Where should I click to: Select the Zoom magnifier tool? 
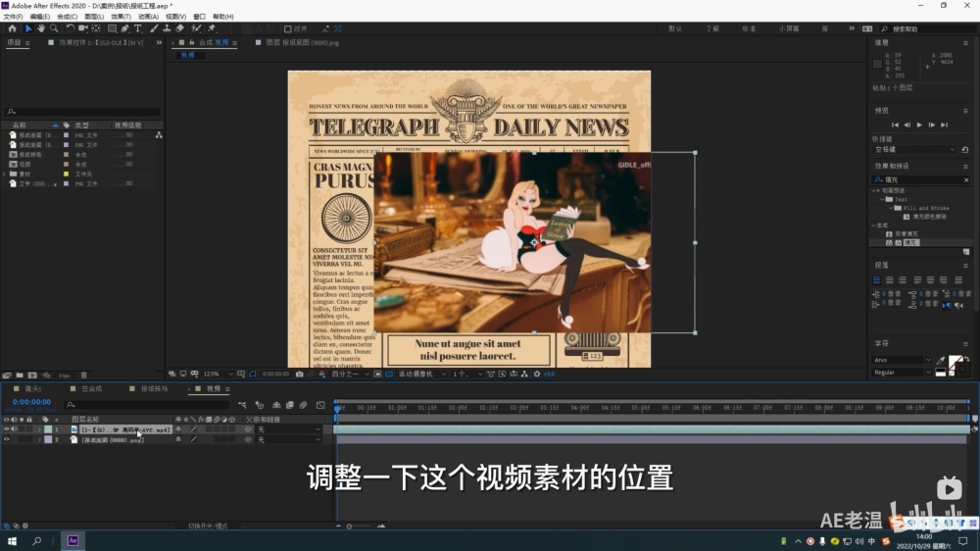(x=54, y=28)
